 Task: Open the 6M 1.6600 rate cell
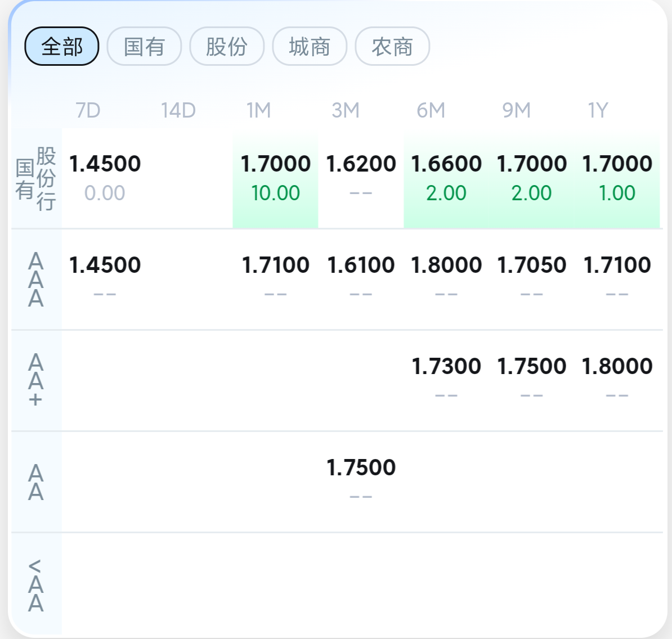click(x=446, y=179)
